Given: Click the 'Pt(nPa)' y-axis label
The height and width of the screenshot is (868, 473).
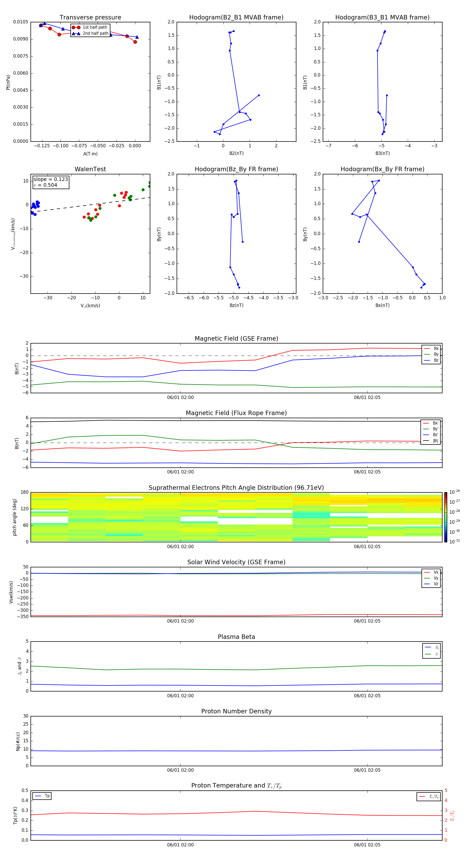Looking at the screenshot, I should (8, 82).
